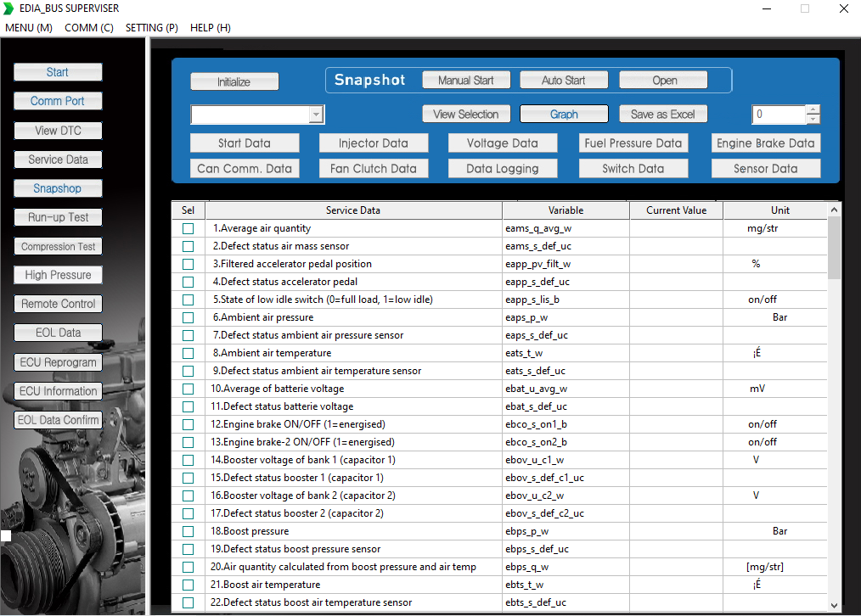Open ECU Information

coord(58,391)
